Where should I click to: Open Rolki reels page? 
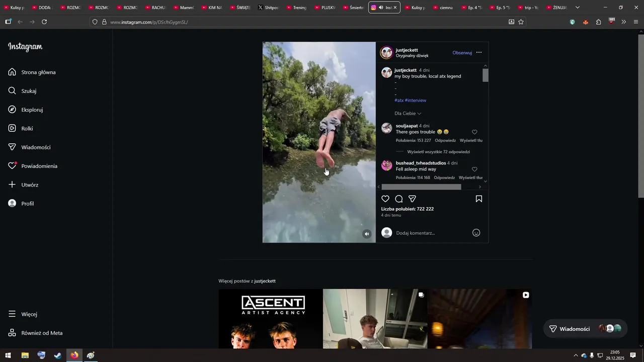(21, 129)
